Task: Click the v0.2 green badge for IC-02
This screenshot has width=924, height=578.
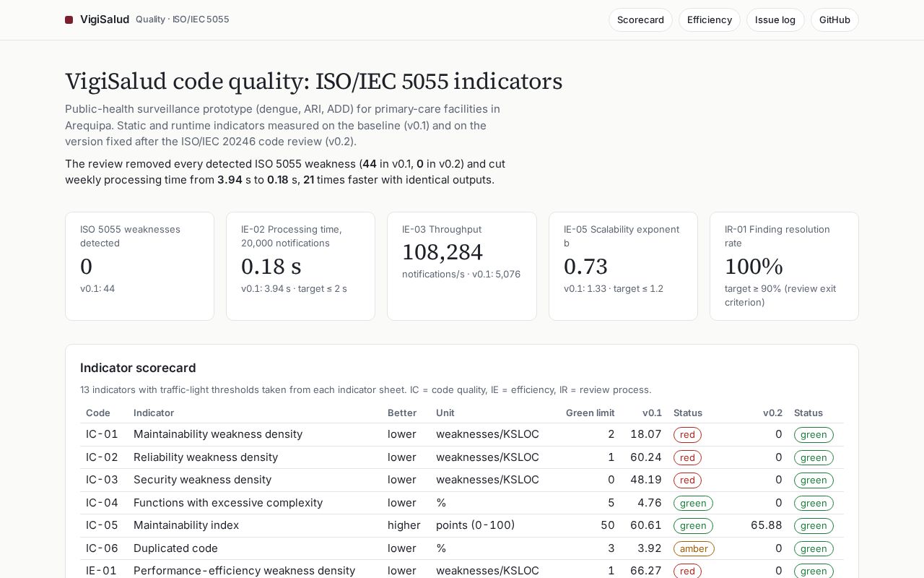Action: (814, 457)
